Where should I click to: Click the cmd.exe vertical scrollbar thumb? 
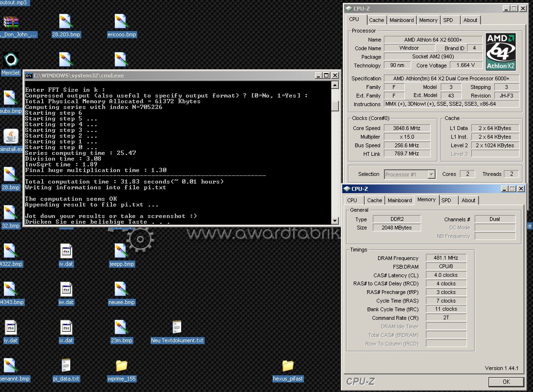[335, 106]
